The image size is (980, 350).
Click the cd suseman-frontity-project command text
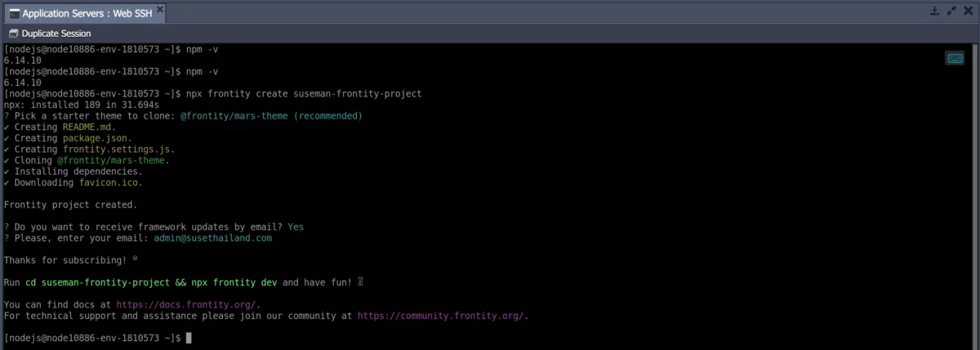click(x=100, y=282)
